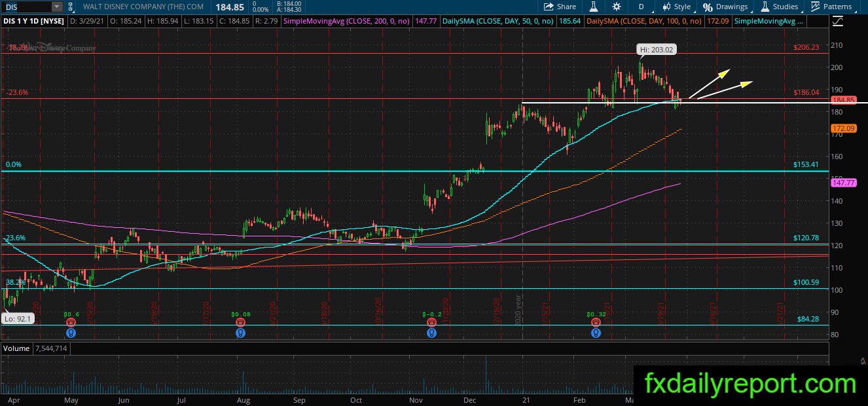Click the $84.28 level label
This screenshot has height=406, width=868.
tap(808, 319)
